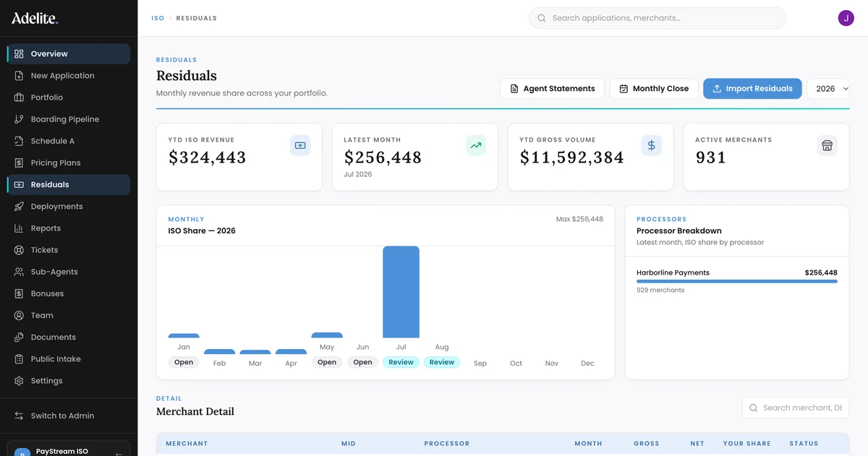Navigate to Reports section
Image resolution: width=868 pixels, height=456 pixels.
click(x=69, y=228)
